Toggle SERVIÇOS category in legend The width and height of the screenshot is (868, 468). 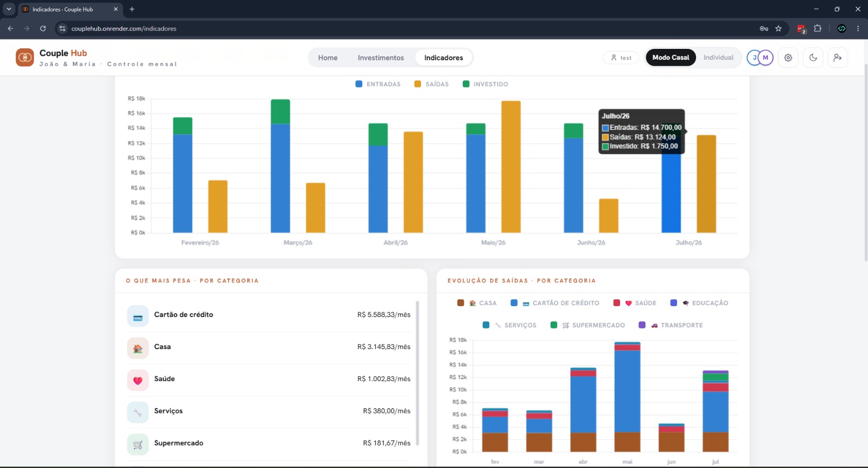pyautogui.click(x=509, y=325)
